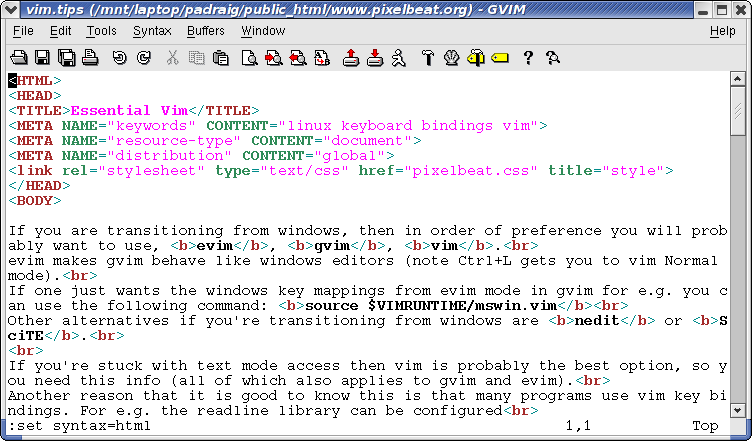The width and height of the screenshot is (752, 441).
Task: Click 'Top' indicator in status line
Action: (x=705, y=426)
